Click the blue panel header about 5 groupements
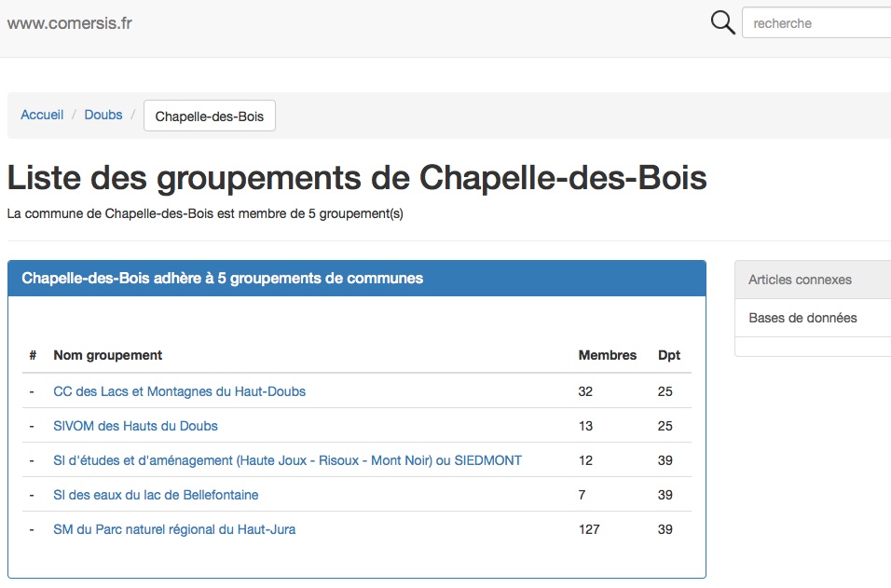The image size is (891, 588). pos(357,279)
